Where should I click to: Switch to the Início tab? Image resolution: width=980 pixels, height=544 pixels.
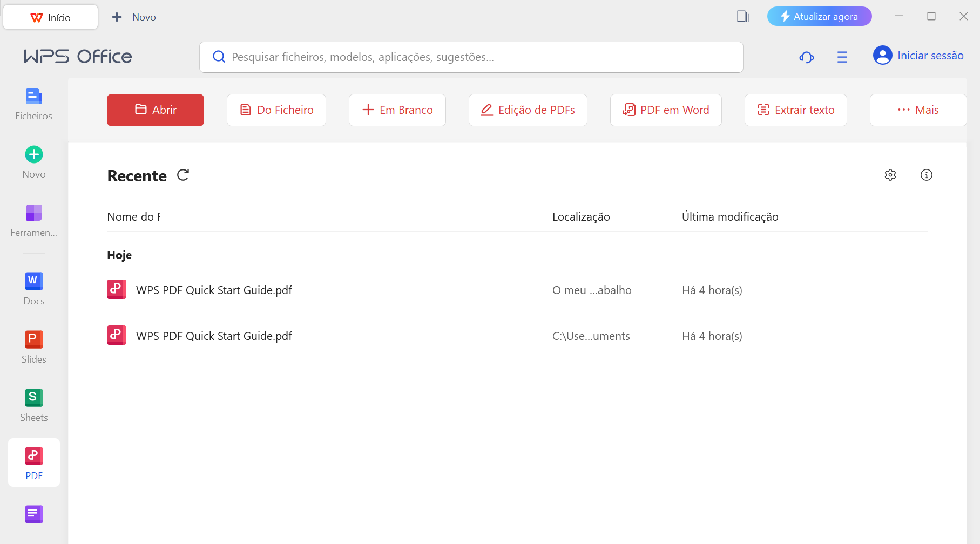51,17
